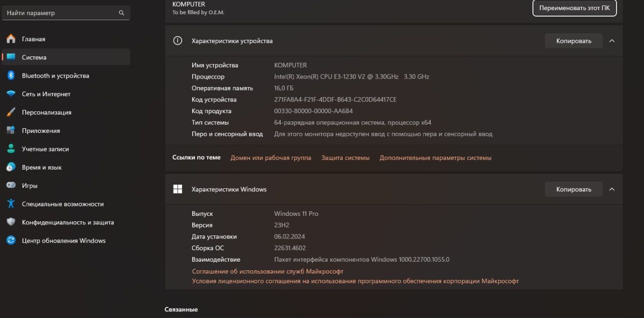Open the Игры settings page
Image resolution: width=644 pixels, height=318 pixels.
click(x=66, y=185)
